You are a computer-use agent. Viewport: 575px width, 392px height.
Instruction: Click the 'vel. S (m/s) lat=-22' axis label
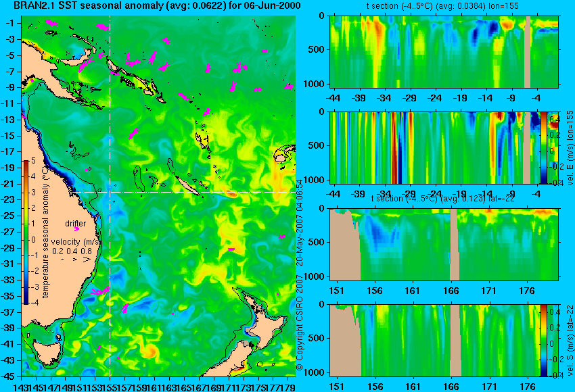tap(570, 340)
